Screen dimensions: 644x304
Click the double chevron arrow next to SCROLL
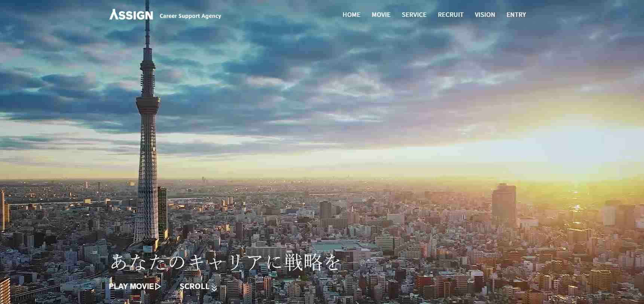pos(214,288)
